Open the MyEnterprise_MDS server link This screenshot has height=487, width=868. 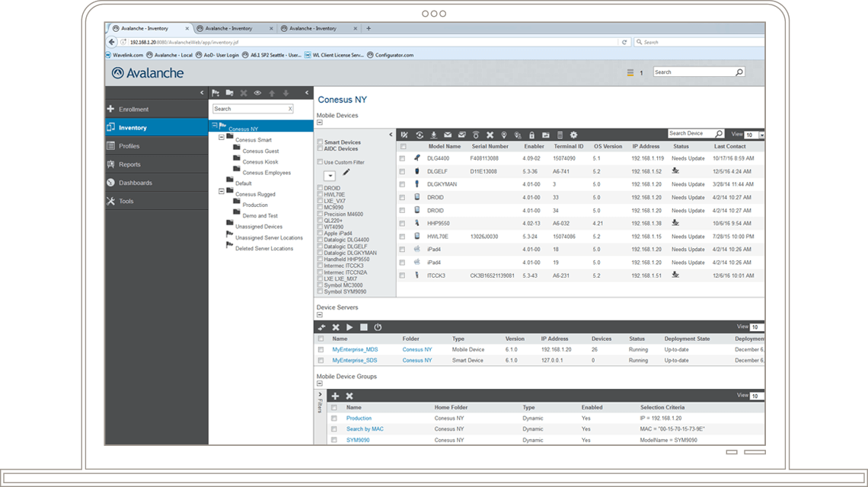(355, 349)
